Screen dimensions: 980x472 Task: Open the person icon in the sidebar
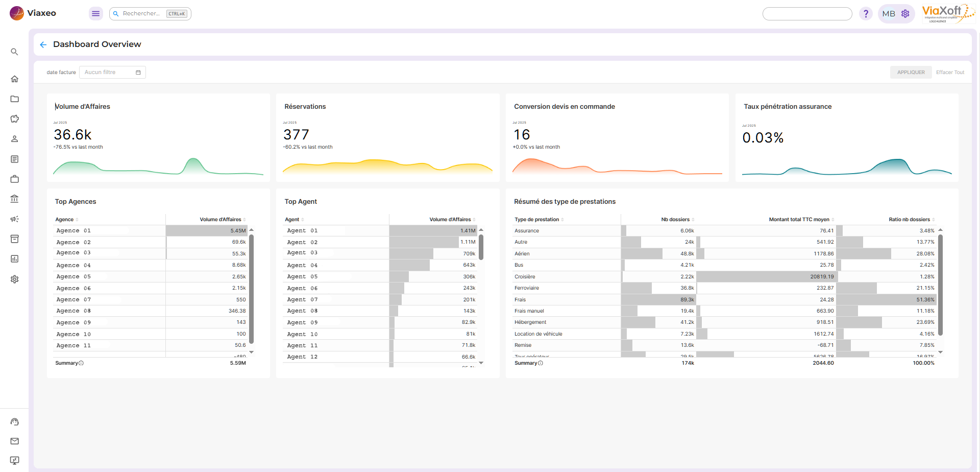point(14,139)
